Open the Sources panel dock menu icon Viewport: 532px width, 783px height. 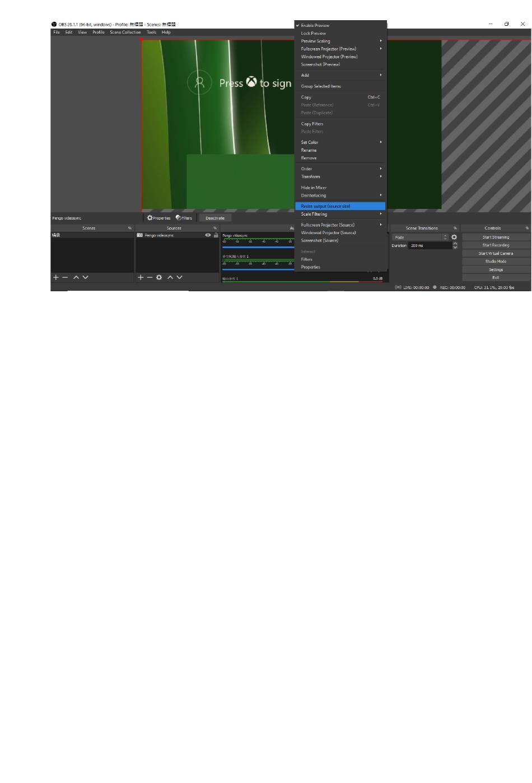[x=215, y=228]
